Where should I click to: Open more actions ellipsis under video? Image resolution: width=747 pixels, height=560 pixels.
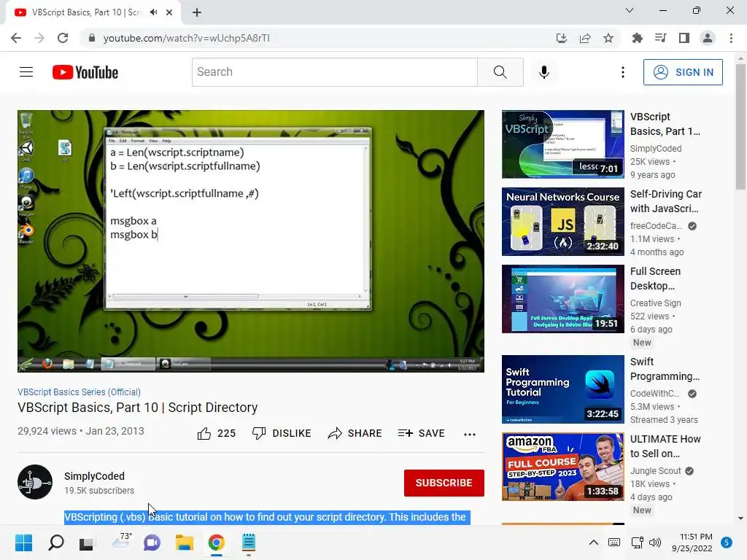[470, 434]
